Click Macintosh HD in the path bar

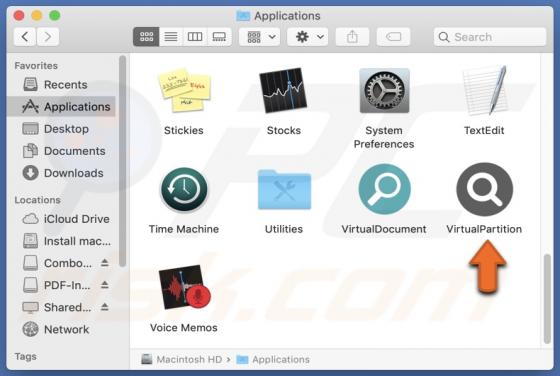[x=182, y=359]
